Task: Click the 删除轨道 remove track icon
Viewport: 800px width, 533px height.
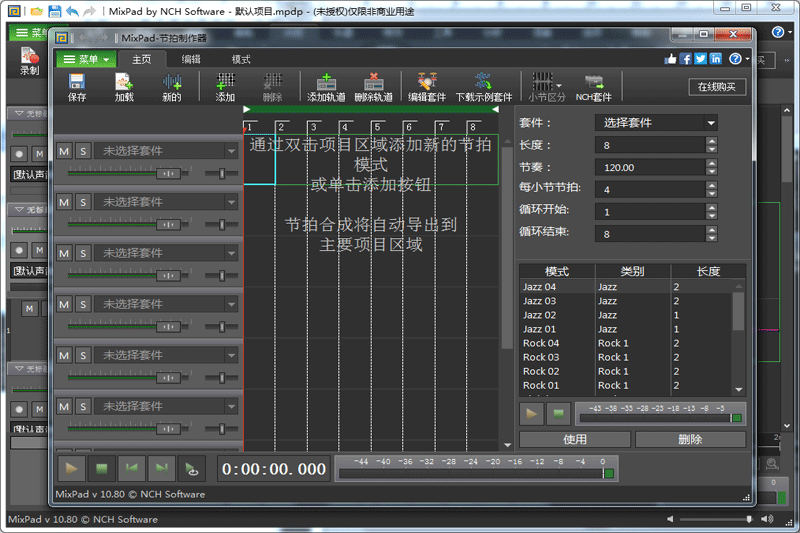Action: tap(373, 87)
